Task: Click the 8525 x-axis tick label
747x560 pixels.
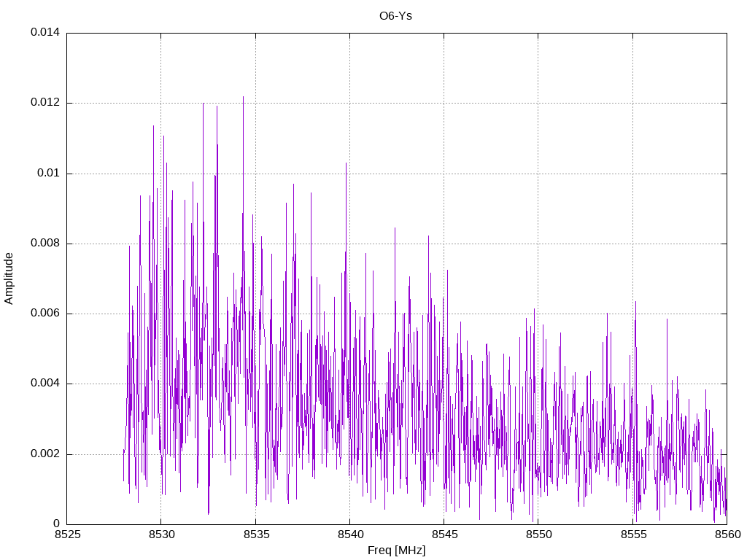Action: (x=67, y=534)
